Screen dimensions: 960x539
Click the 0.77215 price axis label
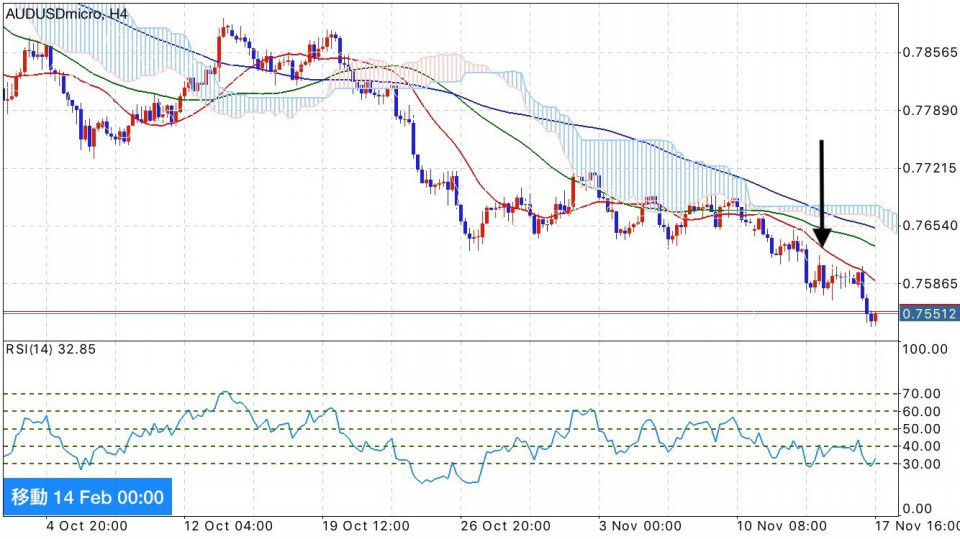pos(929,168)
